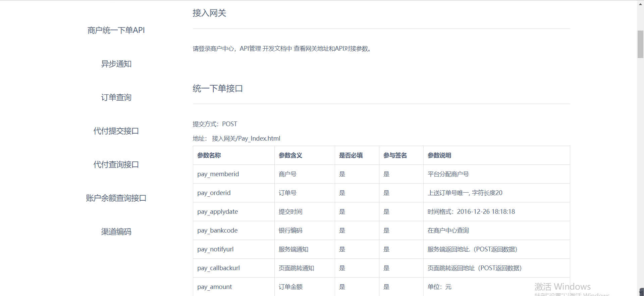Click the pay_callbackurl table cell
Viewport: 644px width, 296px height.
pos(218,268)
